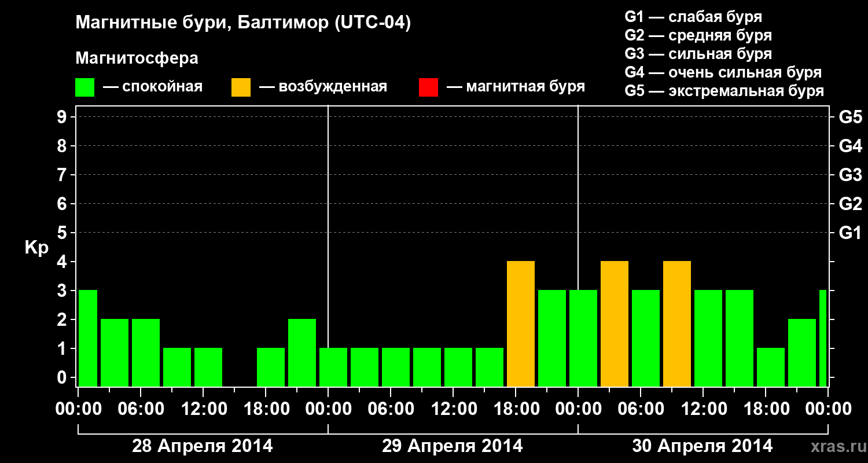The image size is (868, 463).
Task: Click the orange 'возбужденная' legend swatch
Action: click(241, 87)
